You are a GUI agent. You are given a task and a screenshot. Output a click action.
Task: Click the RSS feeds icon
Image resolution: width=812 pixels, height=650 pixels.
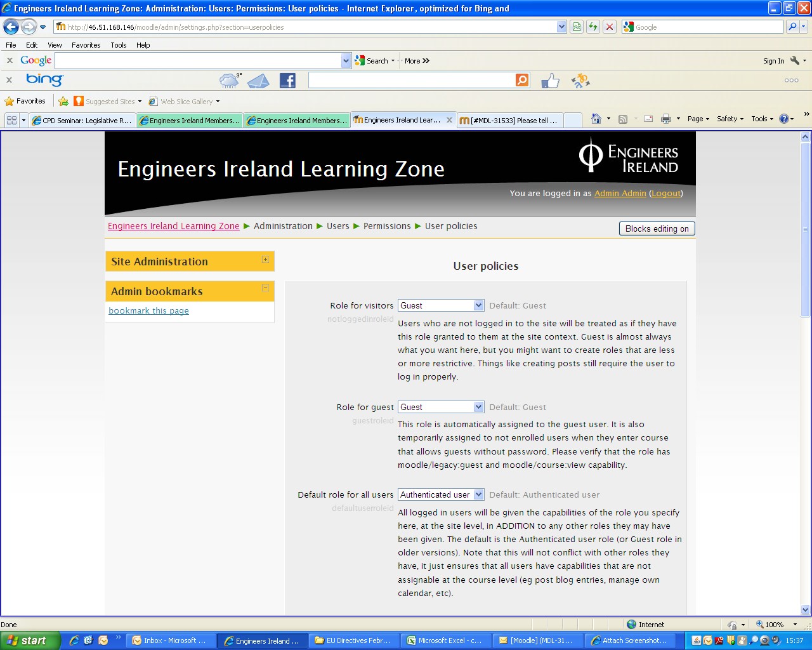pos(623,119)
